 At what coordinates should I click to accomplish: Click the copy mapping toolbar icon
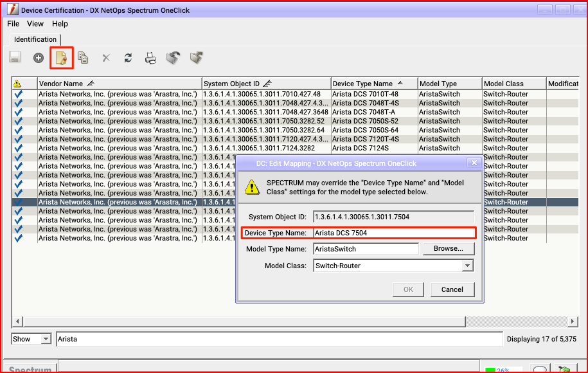pos(83,58)
